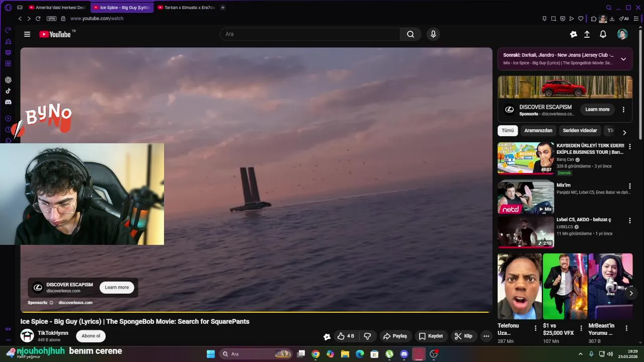Open the taskbar volume speaker icon

tap(610, 354)
